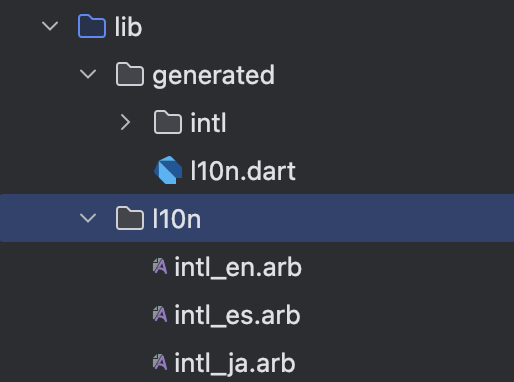The height and width of the screenshot is (382, 514).
Task: Click the generated folder icon
Action: pos(130,74)
